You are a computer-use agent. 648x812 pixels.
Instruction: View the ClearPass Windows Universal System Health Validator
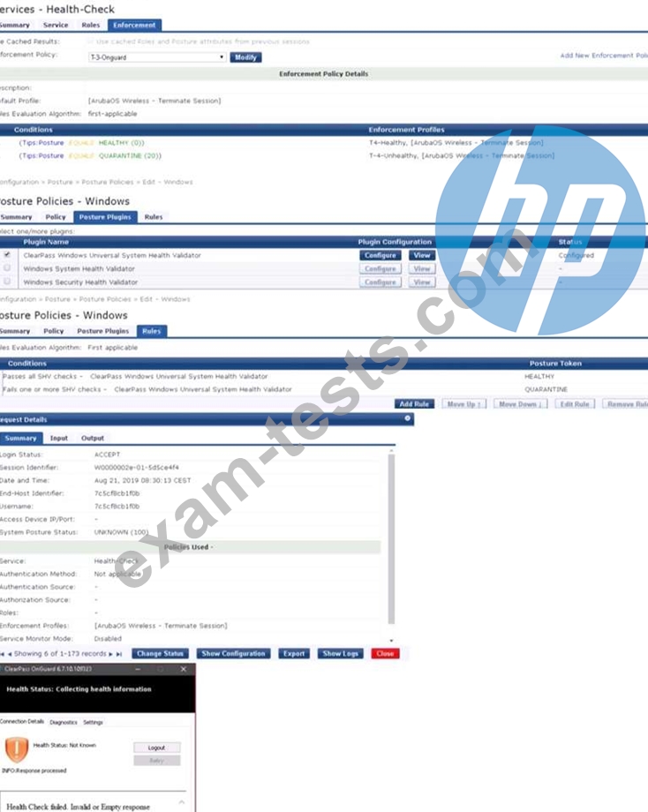(422, 255)
